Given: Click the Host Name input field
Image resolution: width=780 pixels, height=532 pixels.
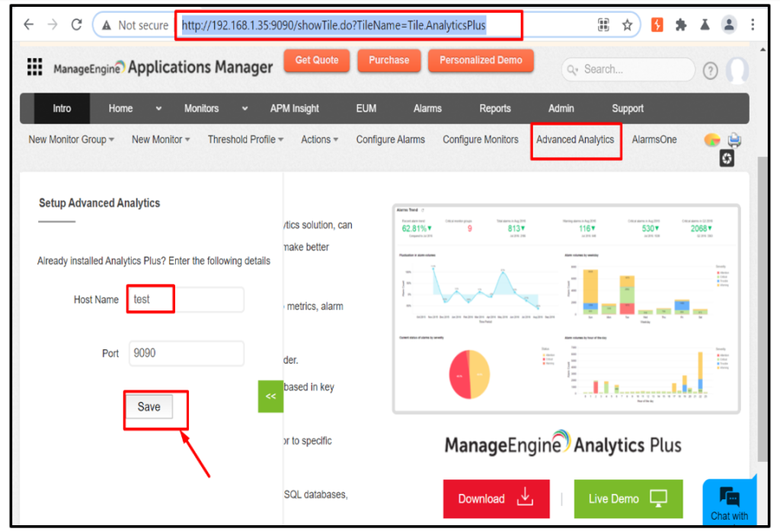Looking at the screenshot, I should 186,299.
